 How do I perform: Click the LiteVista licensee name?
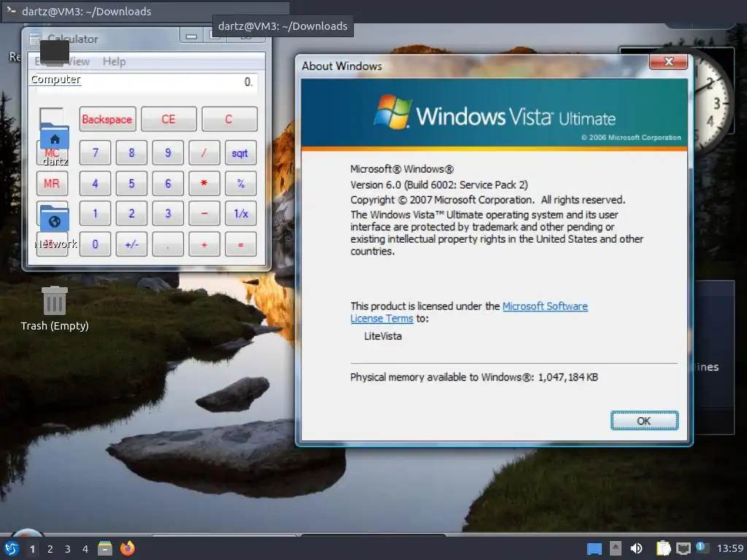[383, 336]
